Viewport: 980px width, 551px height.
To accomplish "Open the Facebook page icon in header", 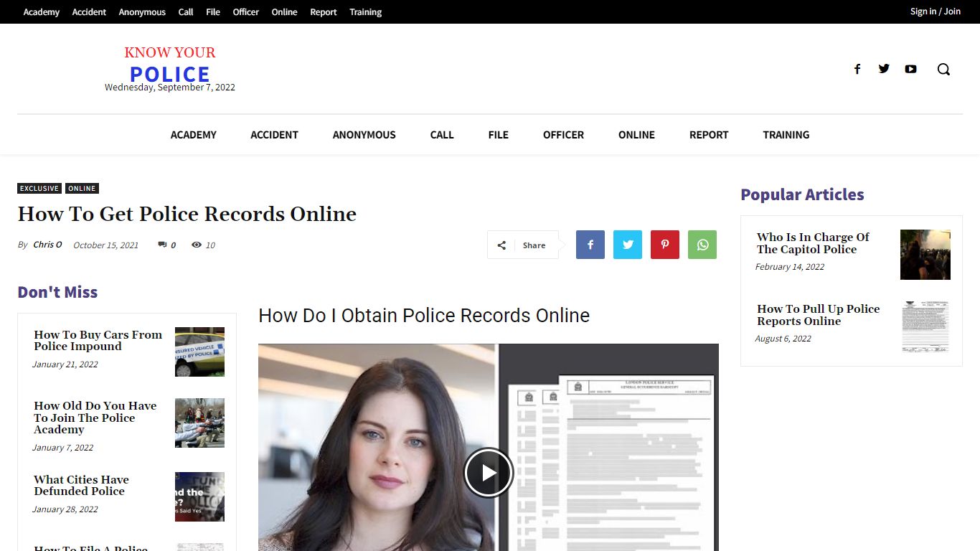I will tap(857, 69).
